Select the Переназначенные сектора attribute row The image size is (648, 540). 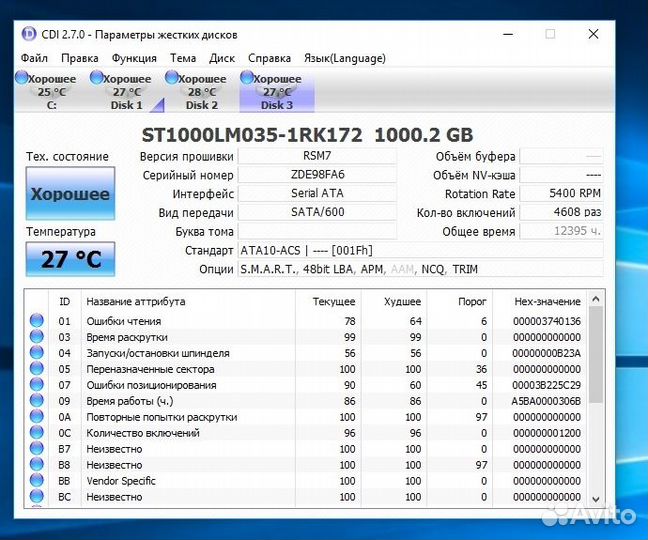[306, 369]
